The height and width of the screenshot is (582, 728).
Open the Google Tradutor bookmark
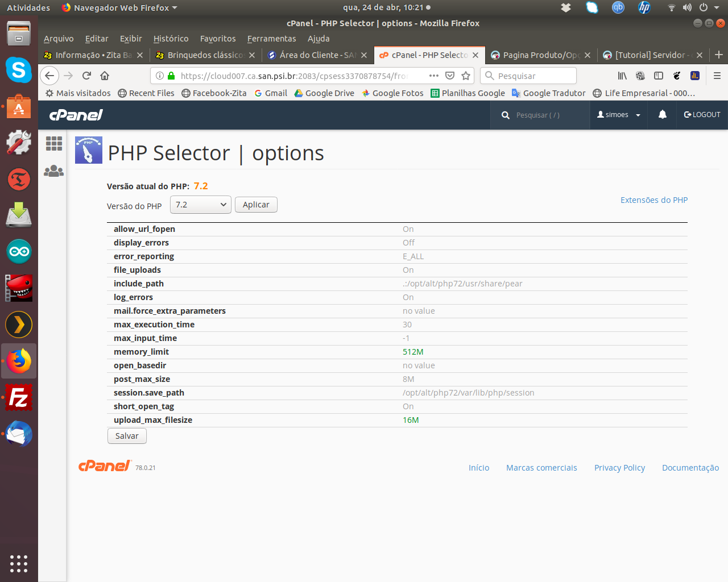pyautogui.click(x=548, y=93)
